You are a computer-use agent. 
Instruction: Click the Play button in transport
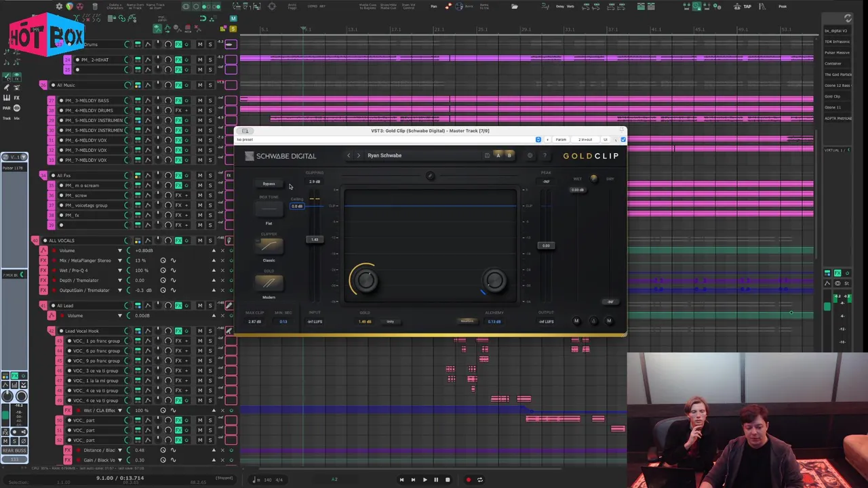pos(425,480)
